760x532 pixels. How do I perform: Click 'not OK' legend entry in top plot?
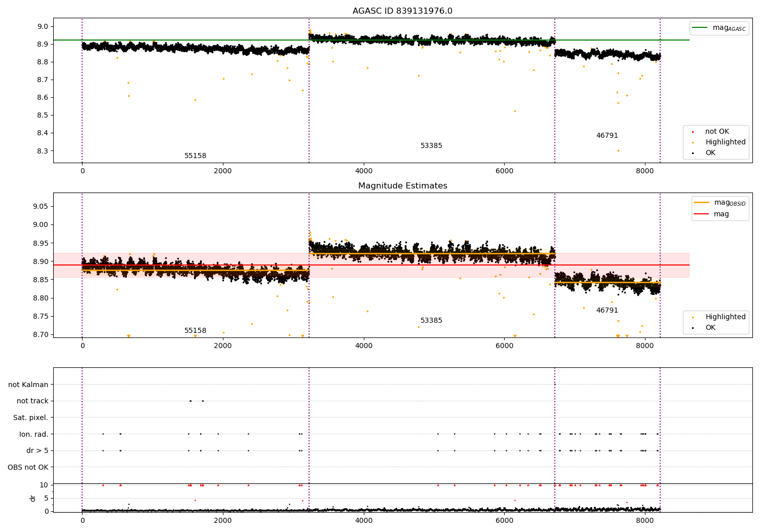click(x=717, y=132)
